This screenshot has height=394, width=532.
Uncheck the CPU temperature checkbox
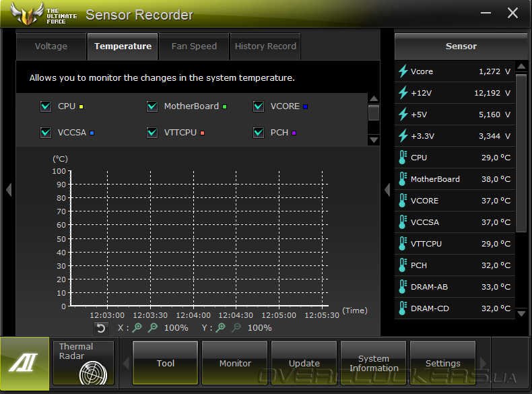pyautogui.click(x=46, y=106)
